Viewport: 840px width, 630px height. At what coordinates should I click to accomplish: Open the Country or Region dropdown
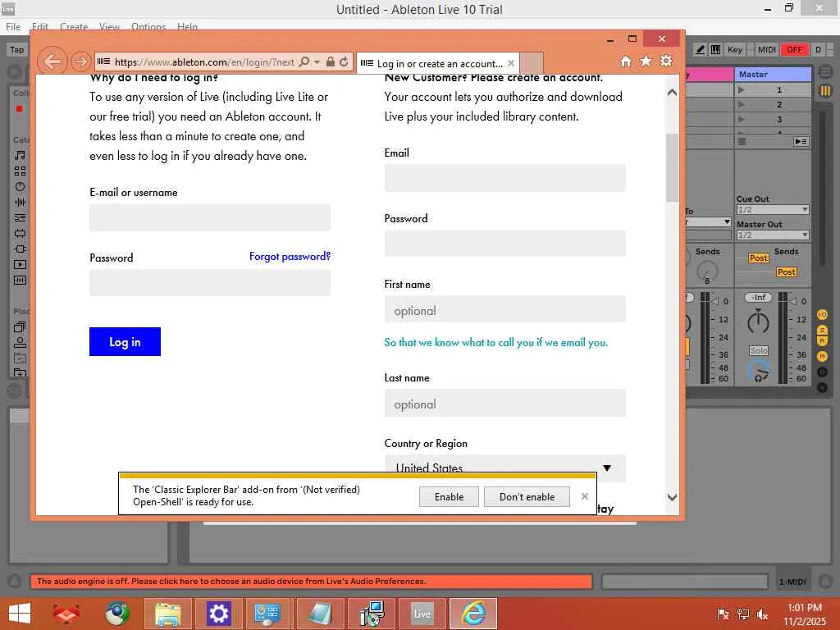[504, 468]
